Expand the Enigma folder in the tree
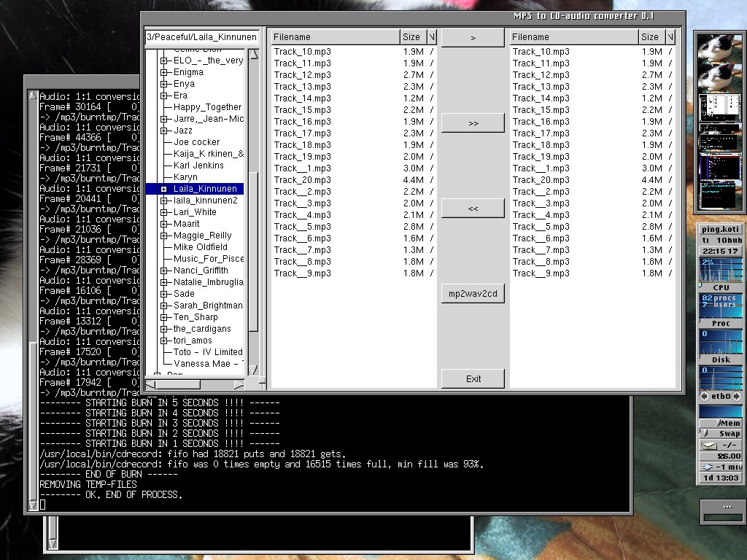The image size is (747, 560). pos(165,72)
